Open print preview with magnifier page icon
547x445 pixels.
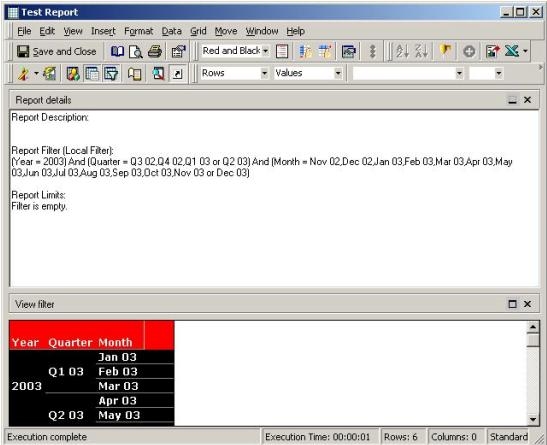pos(135,52)
